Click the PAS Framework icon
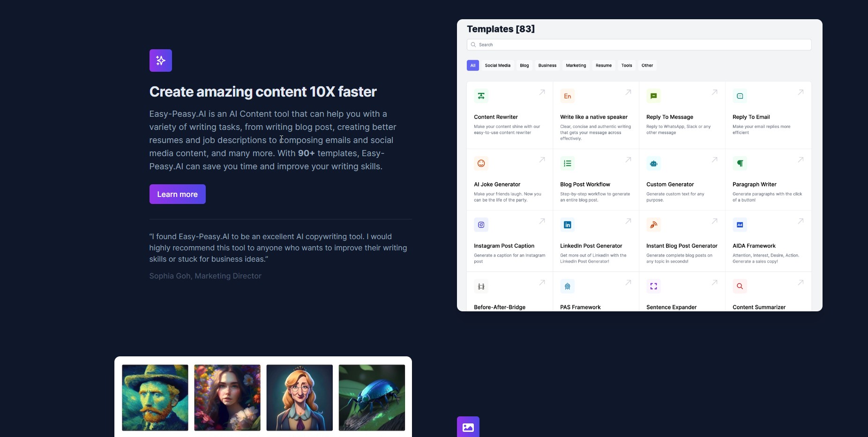The height and width of the screenshot is (437, 868). (x=567, y=286)
